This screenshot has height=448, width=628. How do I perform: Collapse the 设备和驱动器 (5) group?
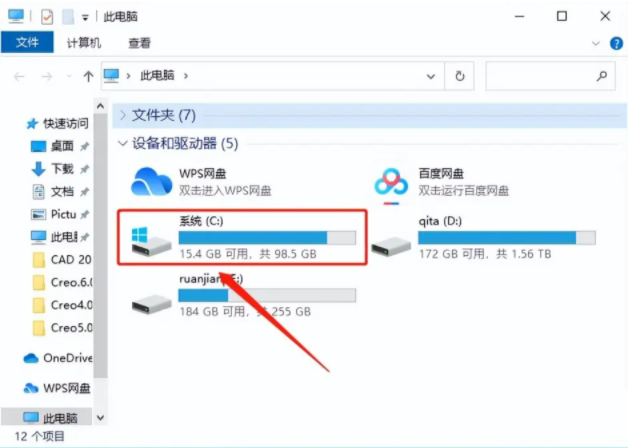point(123,143)
